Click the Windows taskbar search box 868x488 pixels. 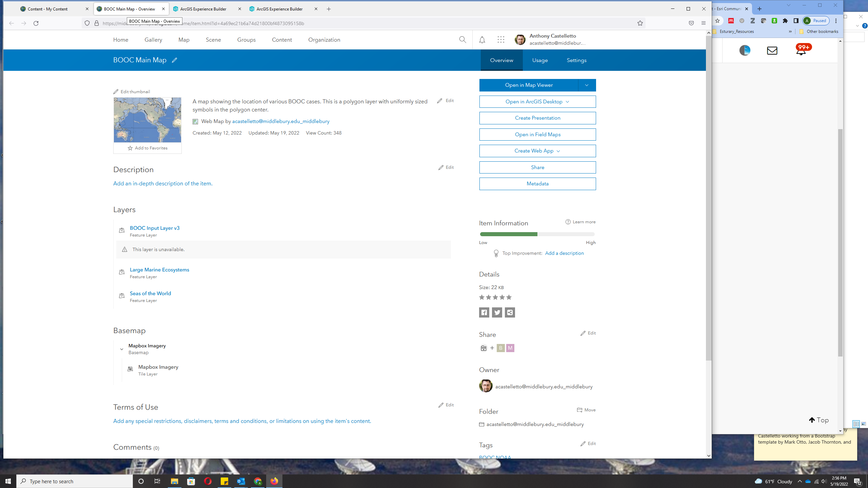click(75, 481)
